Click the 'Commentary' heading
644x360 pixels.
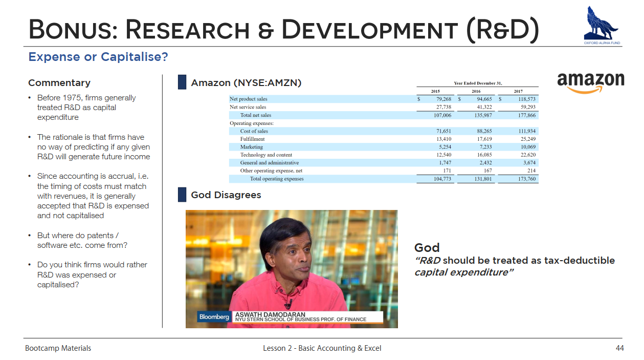click(59, 83)
